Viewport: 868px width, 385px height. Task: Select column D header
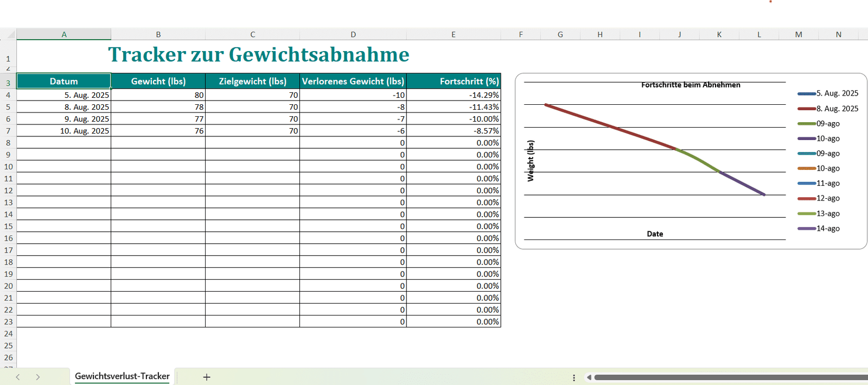(353, 34)
